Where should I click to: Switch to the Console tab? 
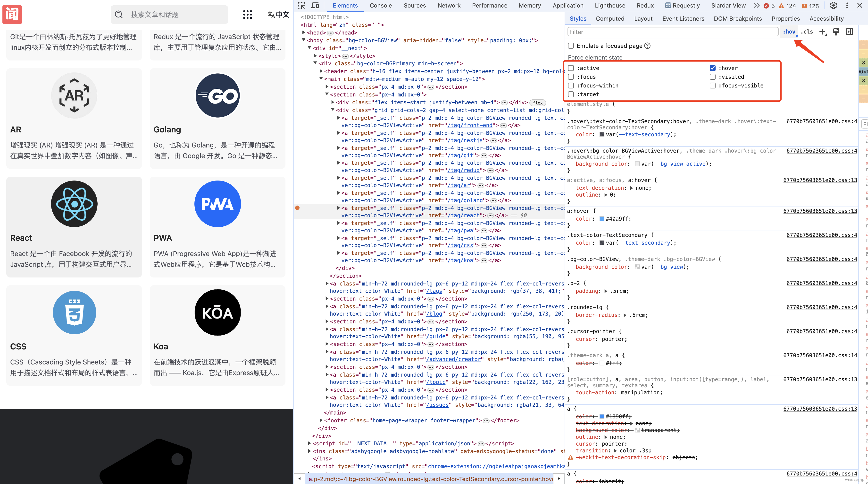coord(380,6)
